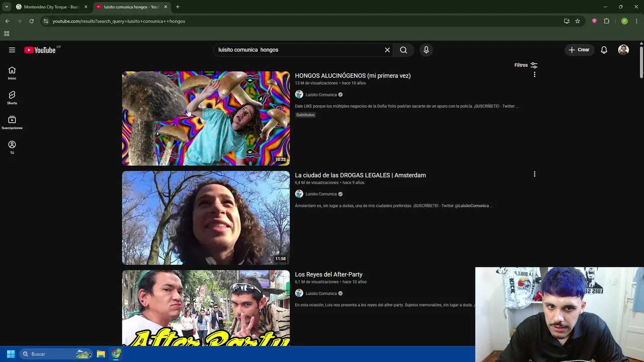Play the Amsterdam video thumbnail
Image resolution: width=644 pixels, height=362 pixels.
(x=206, y=218)
